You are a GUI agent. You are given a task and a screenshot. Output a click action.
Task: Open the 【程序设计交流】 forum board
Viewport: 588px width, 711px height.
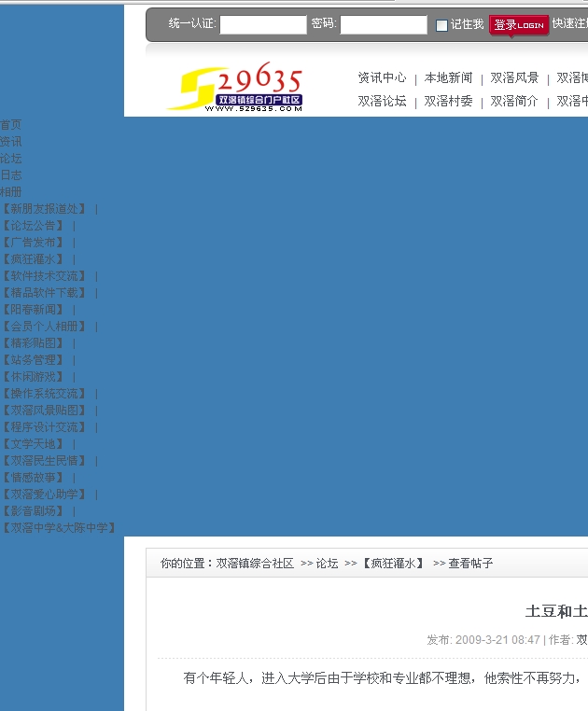click(44, 426)
